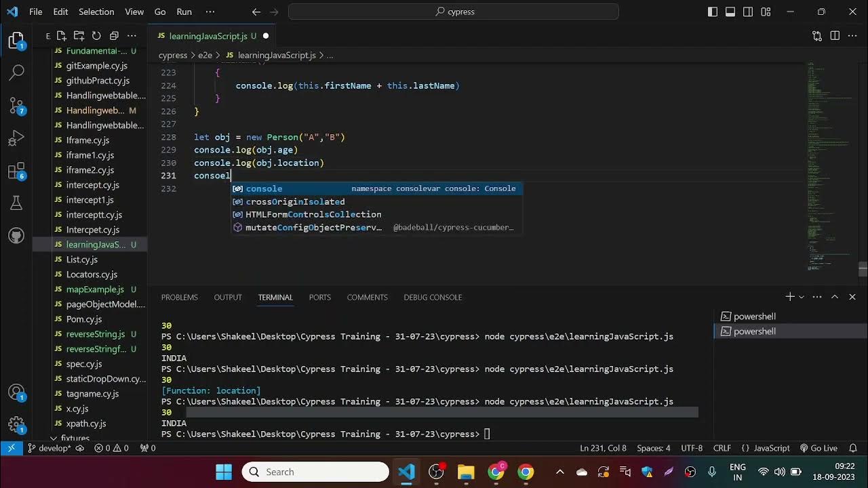
Task: Open the Run and Debug view
Action: [x=16, y=138]
